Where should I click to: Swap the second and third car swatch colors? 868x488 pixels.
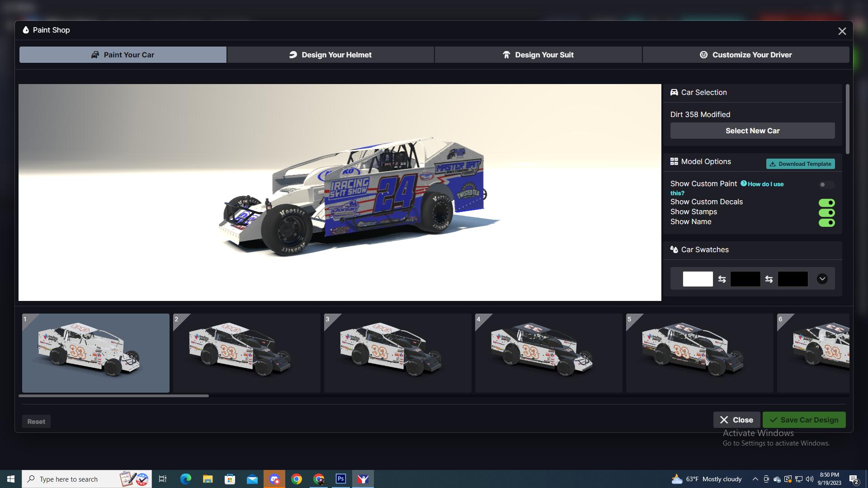click(769, 279)
